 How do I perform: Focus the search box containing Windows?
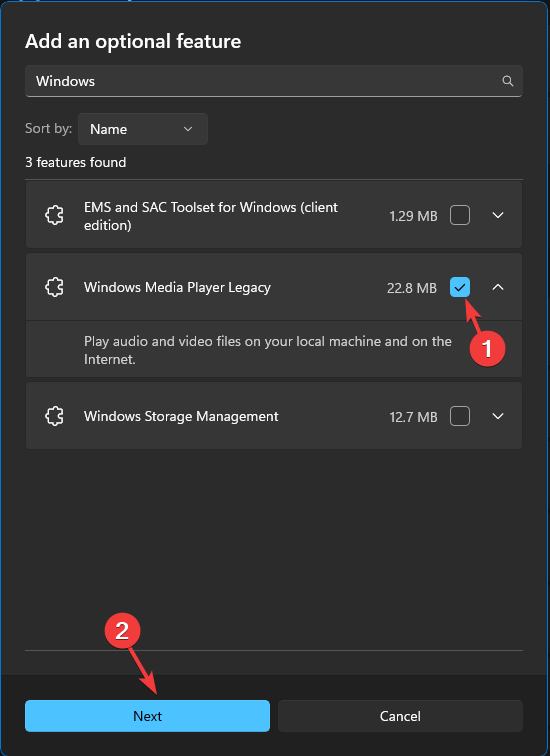click(x=274, y=81)
